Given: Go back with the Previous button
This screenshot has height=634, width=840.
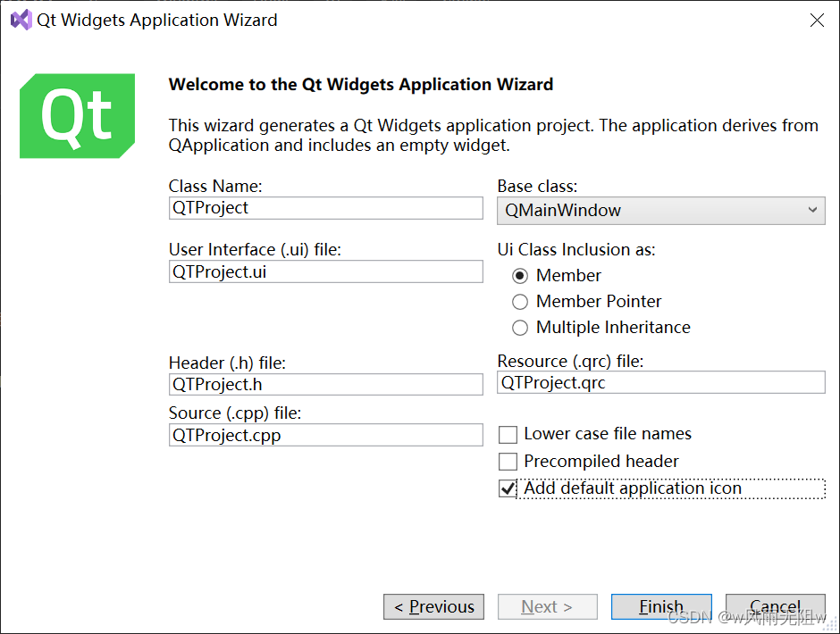Looking at the screenshot, I should [433, 607].
